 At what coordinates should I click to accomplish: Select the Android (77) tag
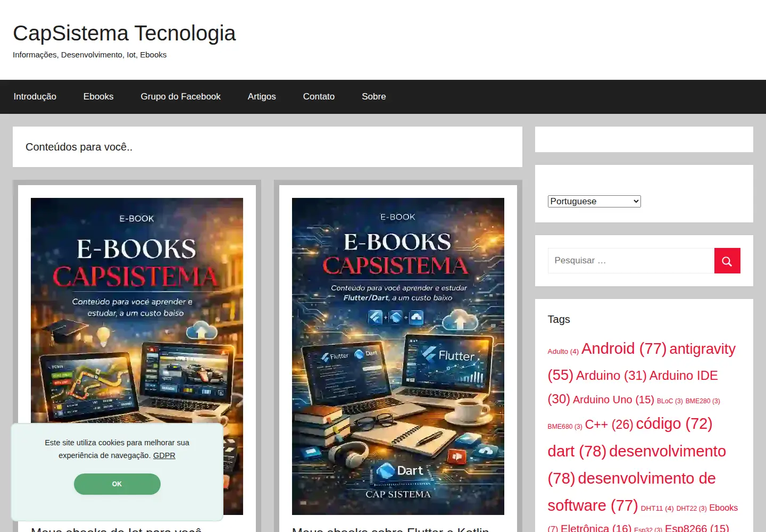coord(624,348)
